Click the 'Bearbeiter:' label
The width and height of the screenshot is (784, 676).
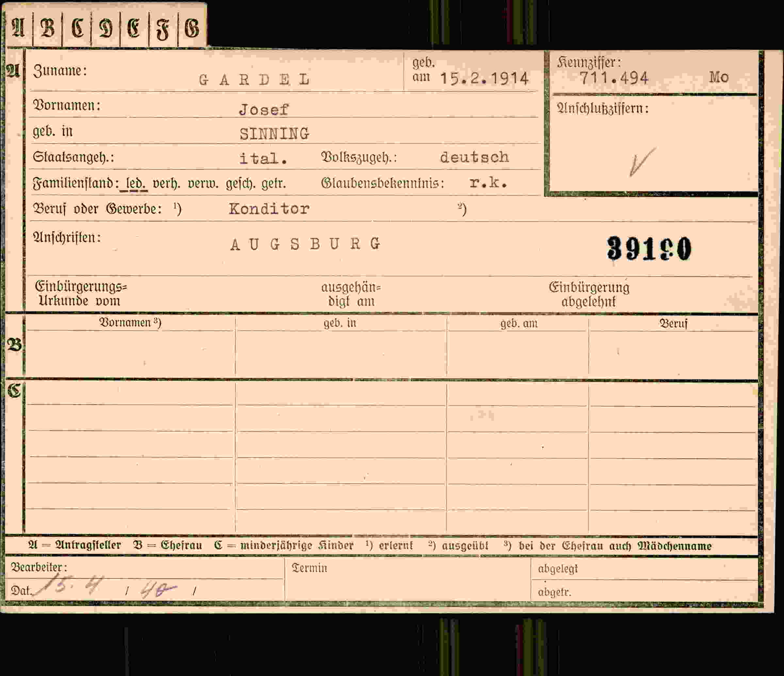pos(39,567)
